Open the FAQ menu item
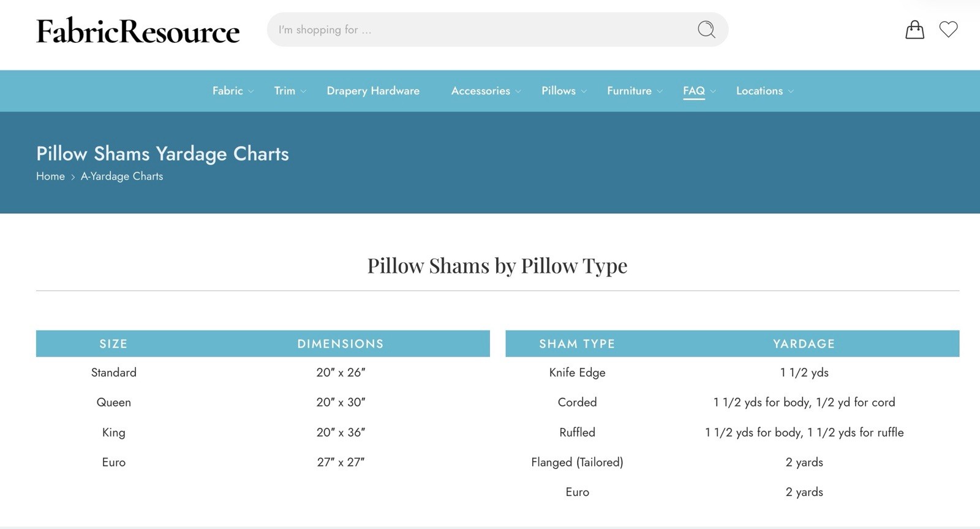980x529 pixels. 693,91
